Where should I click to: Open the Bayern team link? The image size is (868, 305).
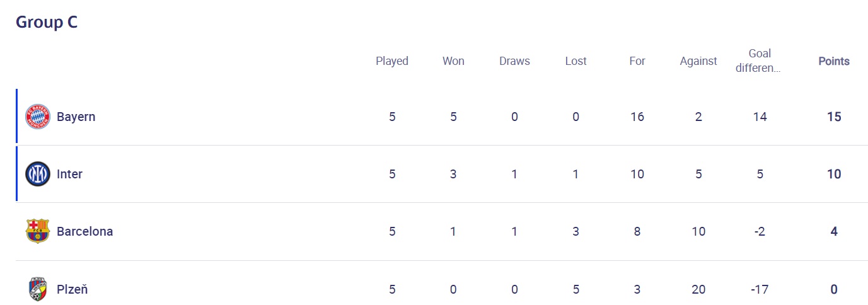[76, 117]
